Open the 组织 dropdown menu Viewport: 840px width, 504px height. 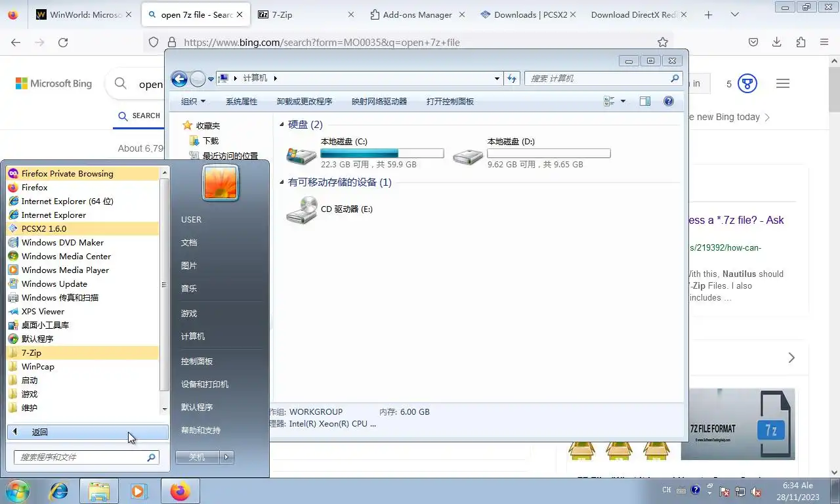tap(193, 101)
